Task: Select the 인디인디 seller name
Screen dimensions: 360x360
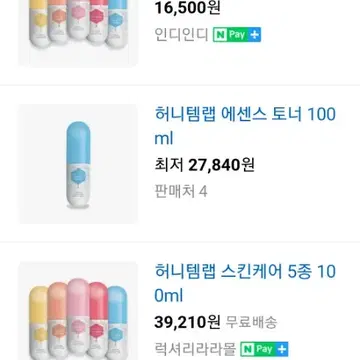Action: pos(181,35)
